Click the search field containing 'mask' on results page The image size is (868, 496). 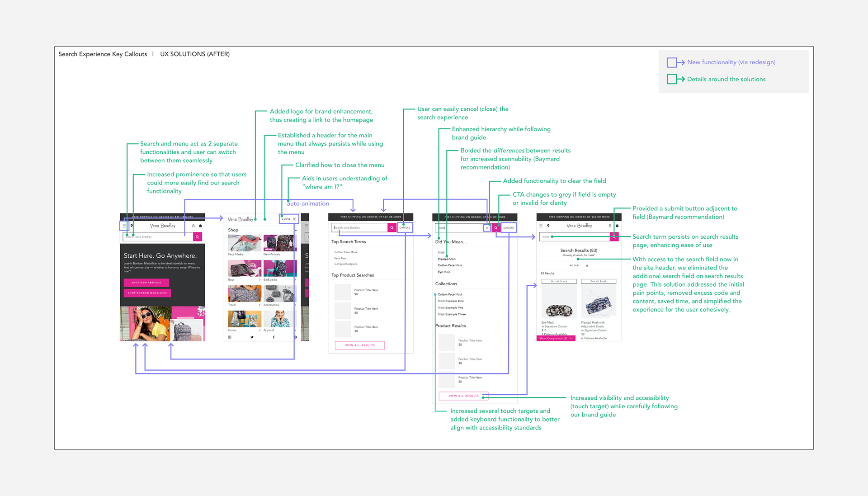(575, 237)
